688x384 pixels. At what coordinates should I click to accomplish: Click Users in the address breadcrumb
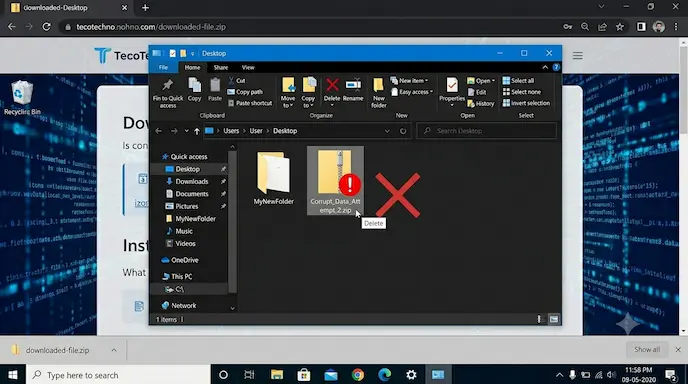[x=231, y=131]
